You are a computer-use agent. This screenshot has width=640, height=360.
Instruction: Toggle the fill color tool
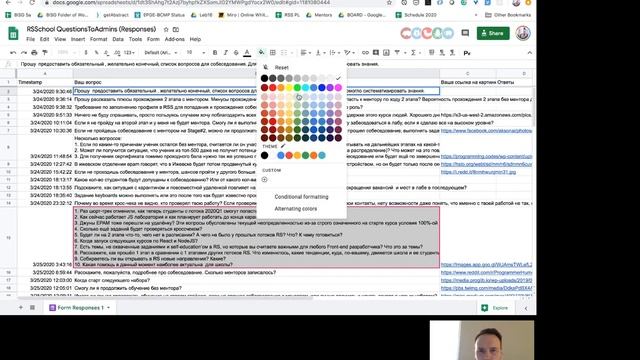tap(261, 53)
